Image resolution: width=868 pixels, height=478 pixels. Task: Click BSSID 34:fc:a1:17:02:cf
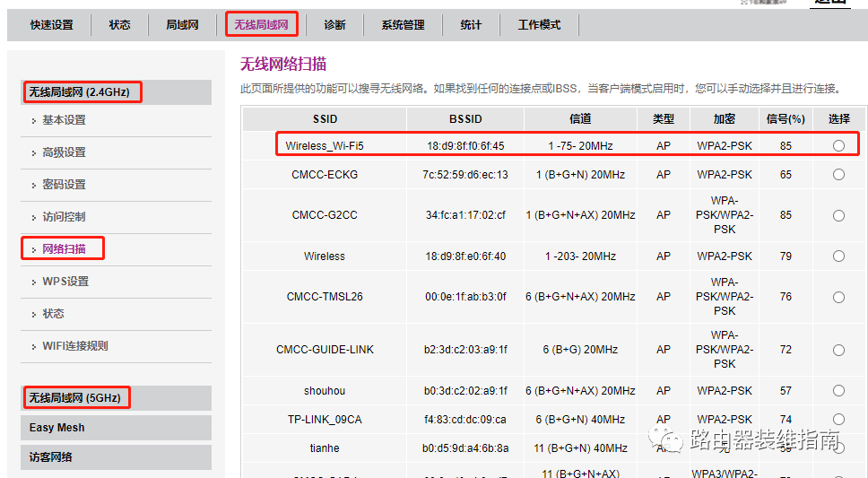tap(465, 215)
